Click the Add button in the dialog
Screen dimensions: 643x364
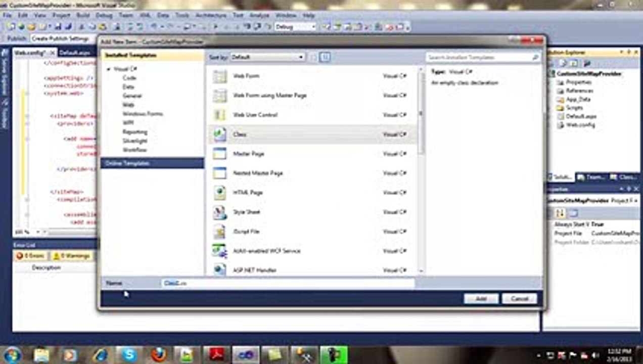click(x=481, y=299)
